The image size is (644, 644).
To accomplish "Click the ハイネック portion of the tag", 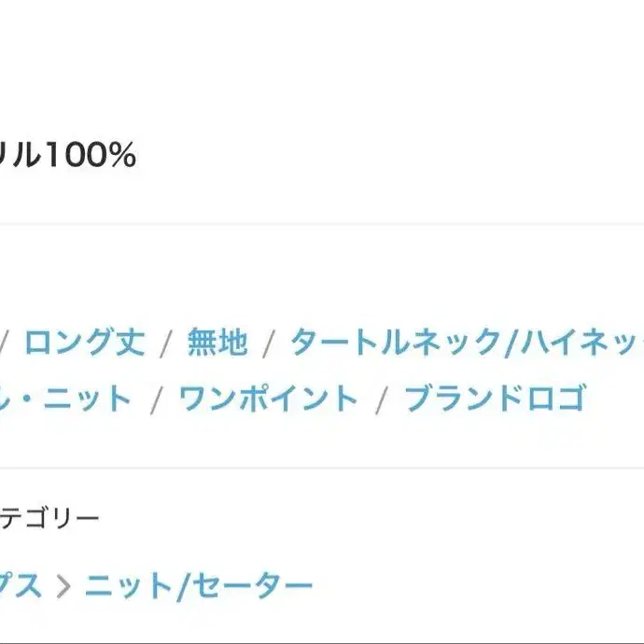I will tap(582, 342).
